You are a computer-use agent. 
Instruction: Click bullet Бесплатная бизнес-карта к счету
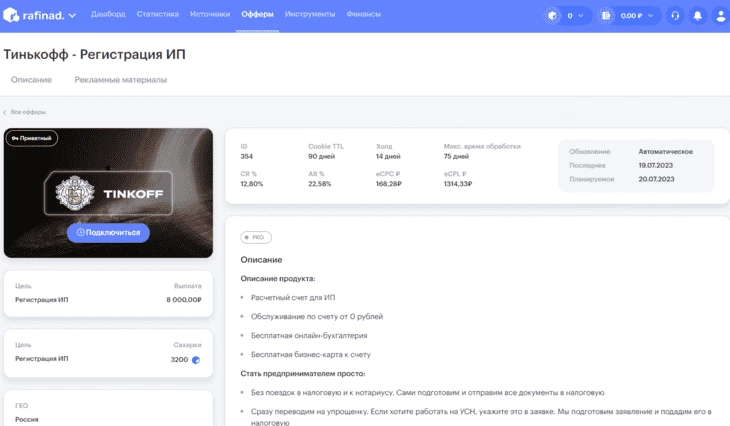coord(311,355)
